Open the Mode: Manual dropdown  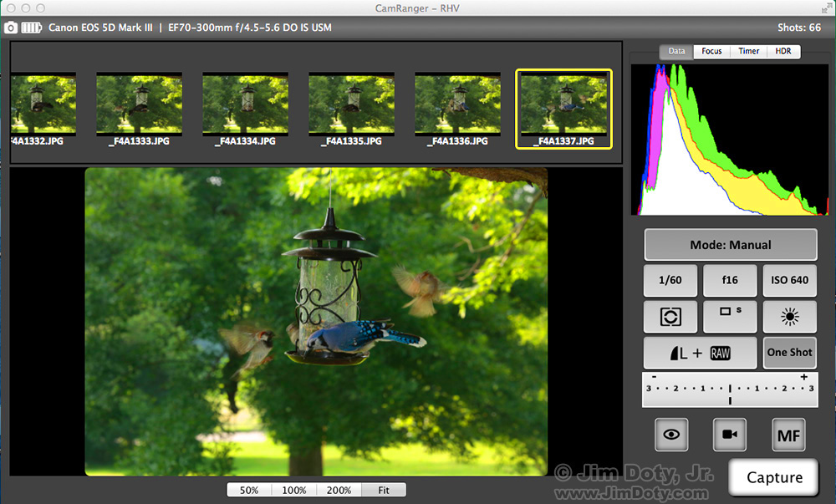730,245
